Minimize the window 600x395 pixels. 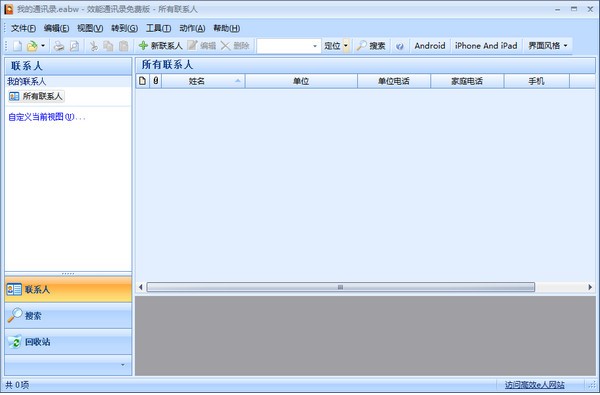pos(558,9)
